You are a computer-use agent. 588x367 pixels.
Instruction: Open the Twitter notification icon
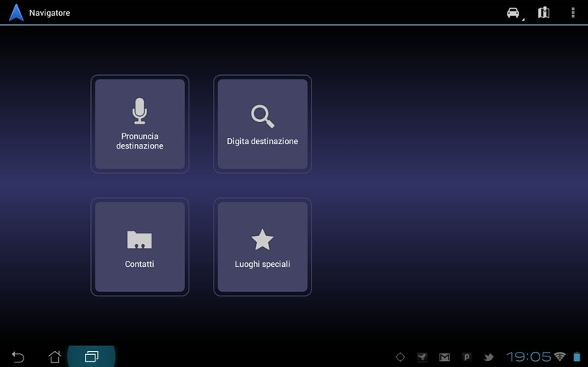tap(489, 357)
